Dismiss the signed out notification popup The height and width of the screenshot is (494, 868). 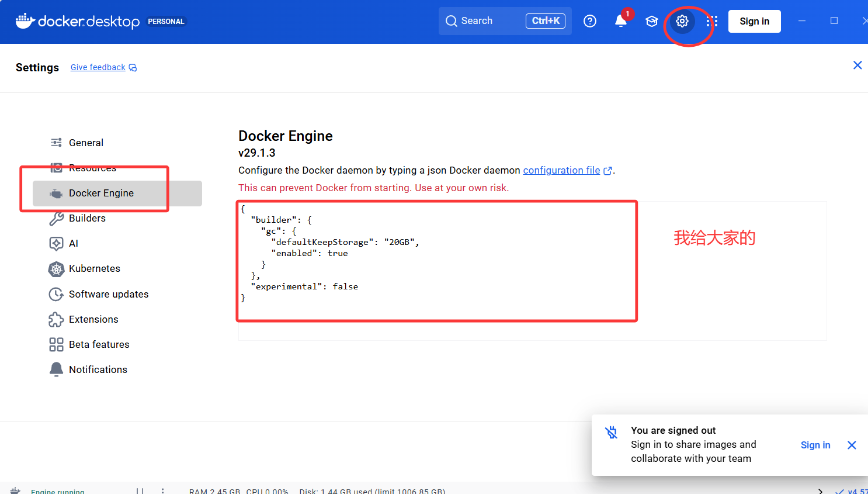coord(852,445)
